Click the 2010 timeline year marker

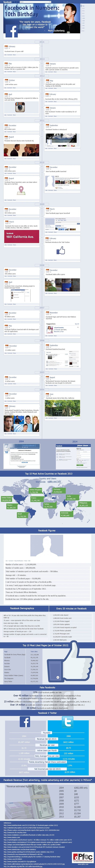42,162
